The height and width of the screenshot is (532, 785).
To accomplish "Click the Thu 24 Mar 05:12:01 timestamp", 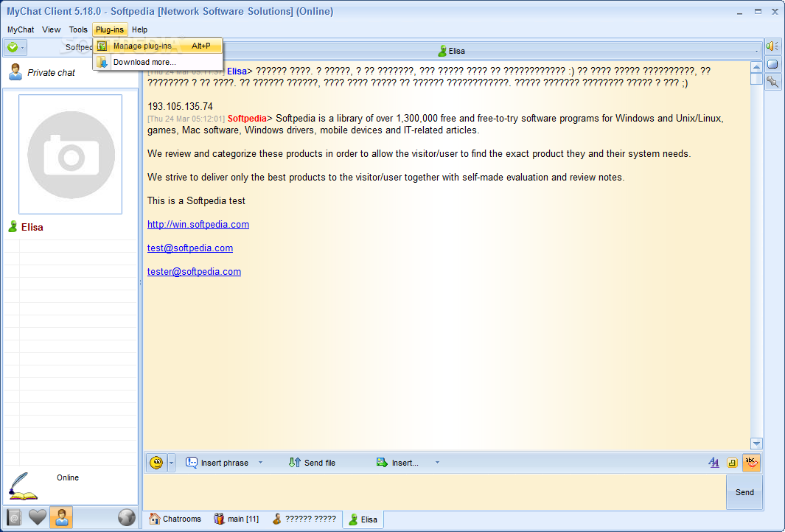I will [x=186, y=119].
